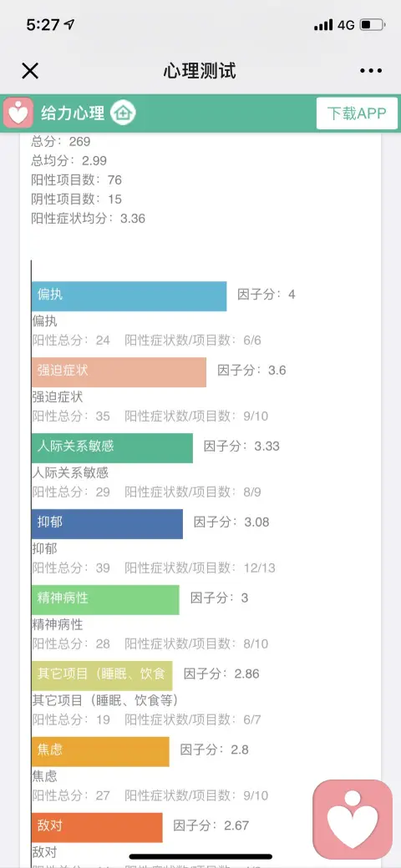Close the page with the X icon
Image resolution: width=401 pixels, height=868 pixels.
tap(30, 71)
